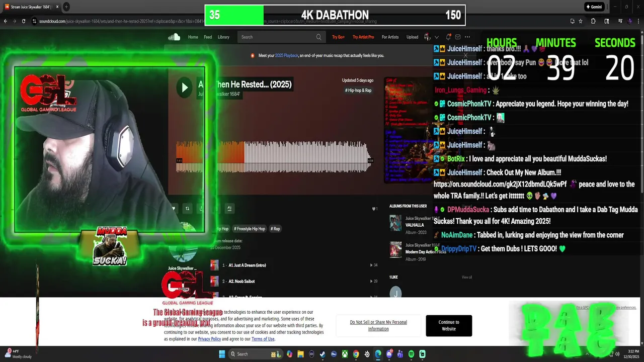Open the Privacy Policy link
The image size is (644, 362).
click(x=209, y=339)
